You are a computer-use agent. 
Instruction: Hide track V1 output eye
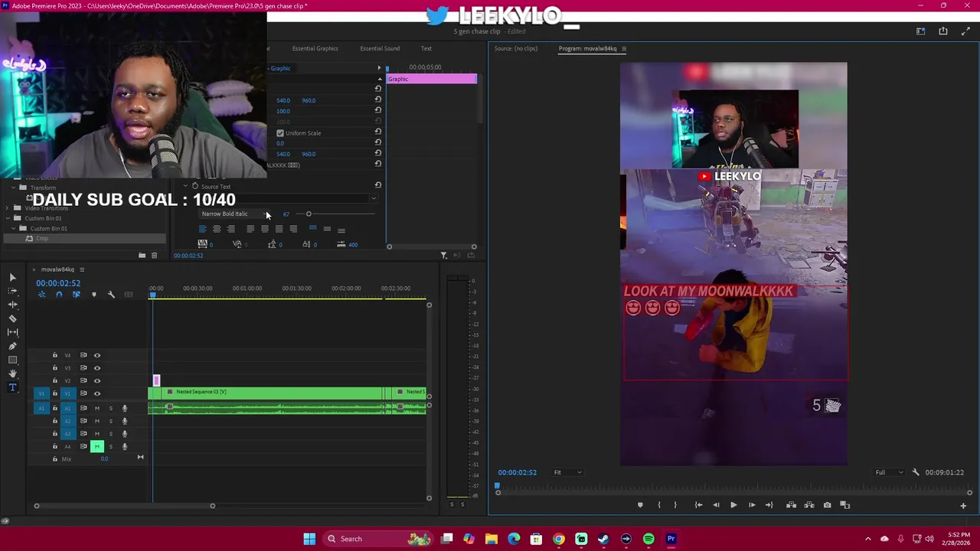pyautogui.click(x=97, y=393)
